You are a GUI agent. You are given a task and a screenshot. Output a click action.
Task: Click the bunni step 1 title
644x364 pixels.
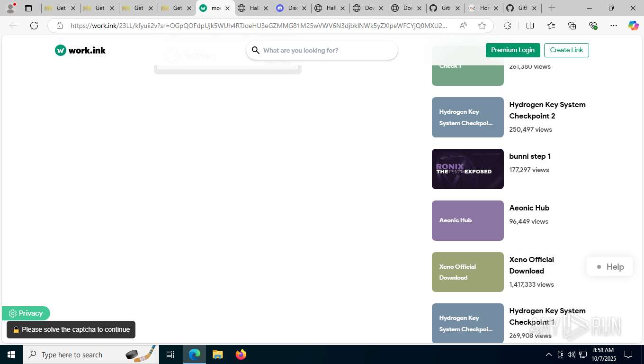point(530,156)
